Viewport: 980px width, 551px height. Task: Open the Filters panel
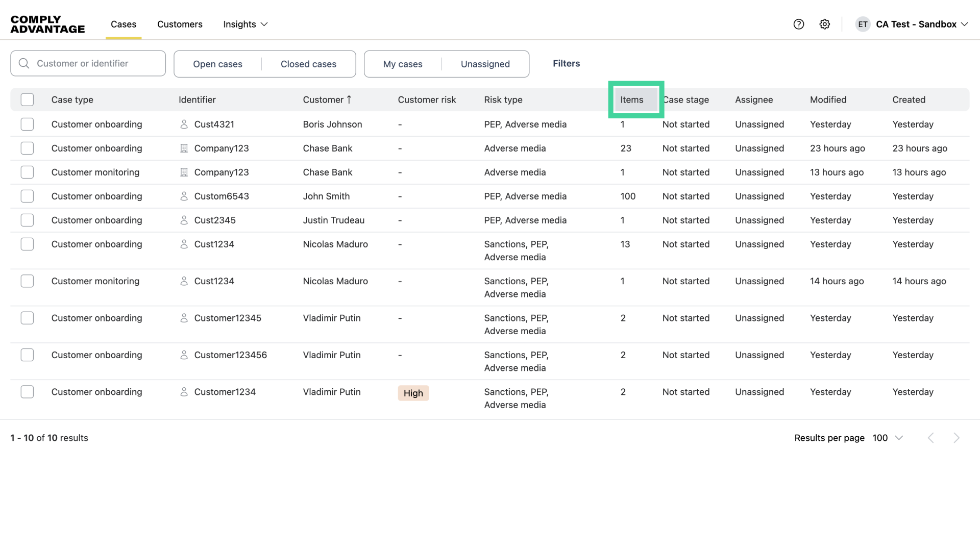(566, 63)
